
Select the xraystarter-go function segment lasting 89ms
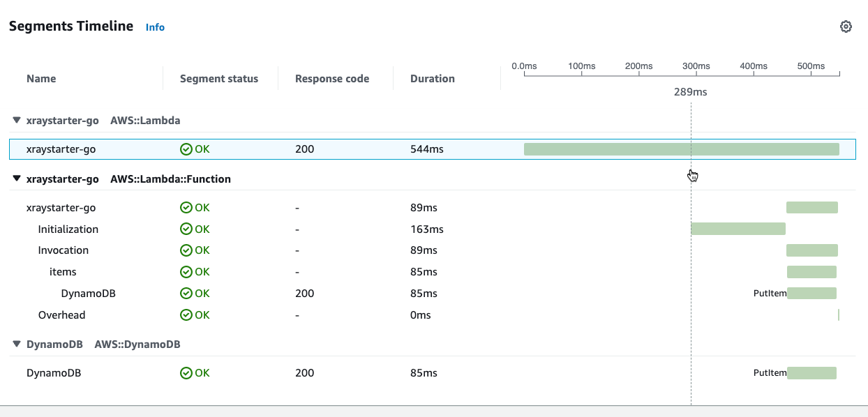coord(61,207)
